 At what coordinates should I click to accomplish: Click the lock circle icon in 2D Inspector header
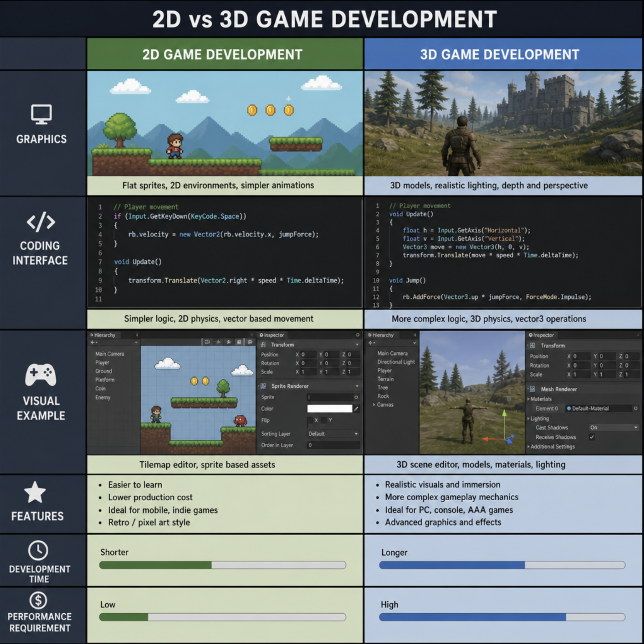coord(357,335)
